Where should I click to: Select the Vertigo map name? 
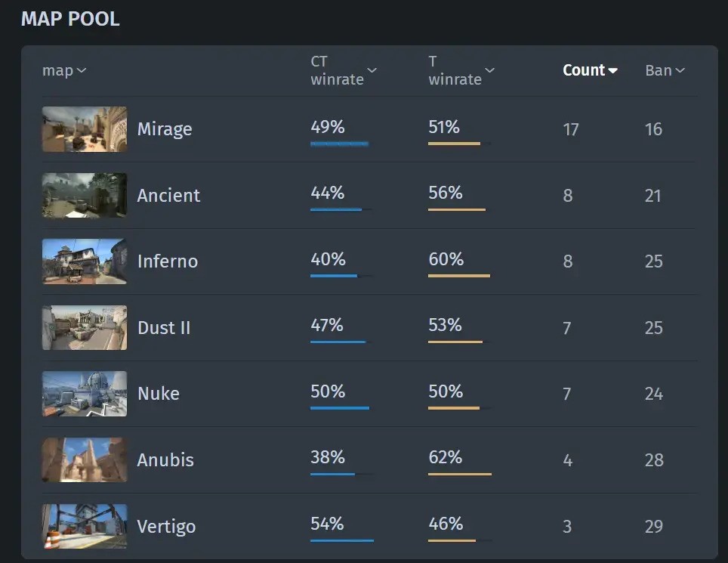pyautogui.click(x=166, y=526)
